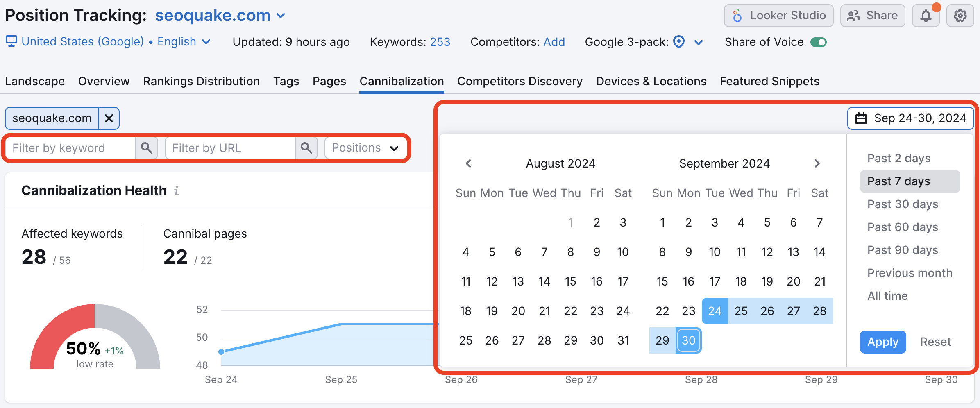This screenshot has width=980, height=408.
Task: Open the seoquake.com project dropdown
Action: click(x=220, y=16)
